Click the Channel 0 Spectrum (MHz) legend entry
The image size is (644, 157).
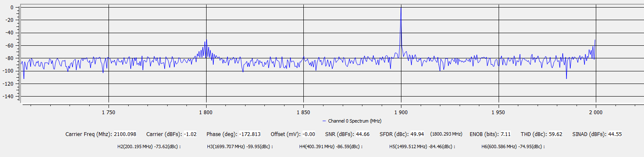click(352, 121)
